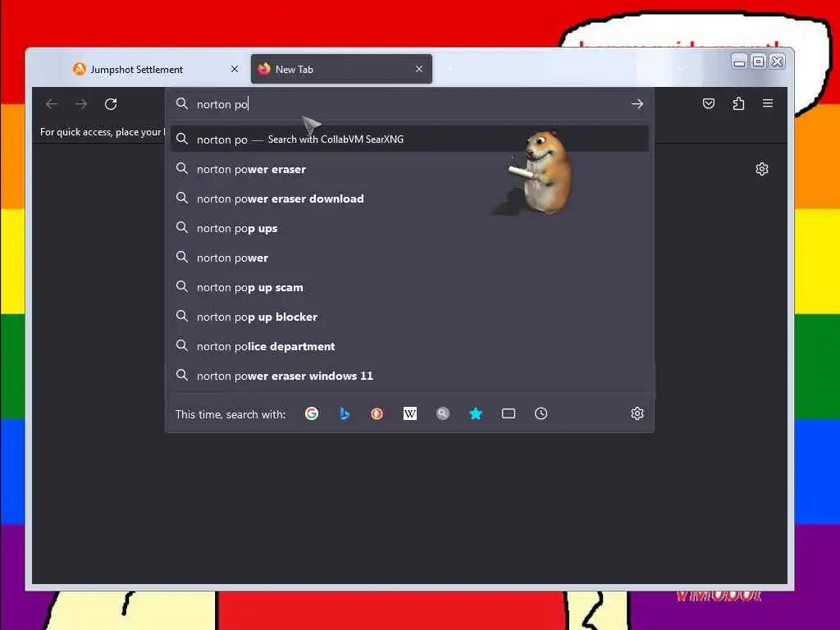Open the list all tabs chevron
Screen dimensions: 840x630
682,69
